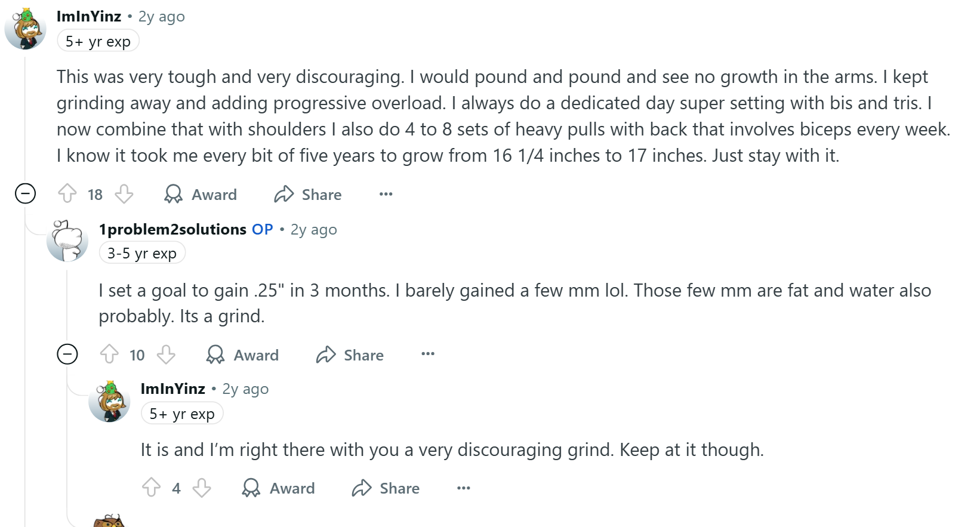Screen dimensions: 980x527
Task: Upvote the reply with 4 votes
Action: [151, 488]
